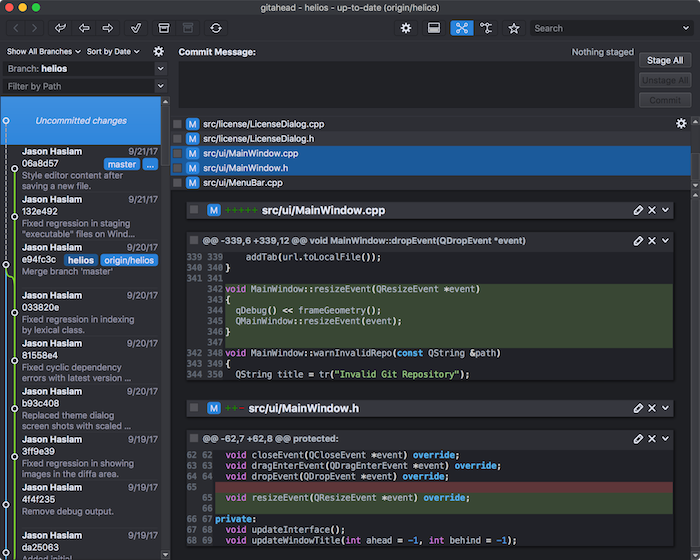Select commit 3ff9e39 in history

click(81, 456)
